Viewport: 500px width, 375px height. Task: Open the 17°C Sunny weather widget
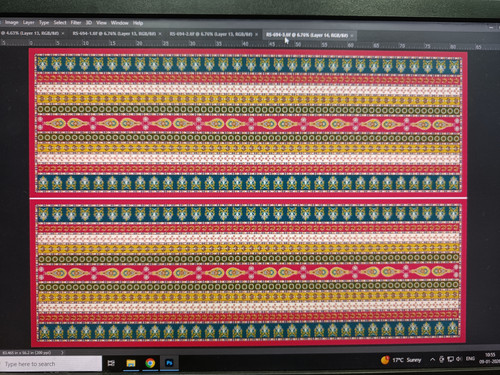(401, 360)
